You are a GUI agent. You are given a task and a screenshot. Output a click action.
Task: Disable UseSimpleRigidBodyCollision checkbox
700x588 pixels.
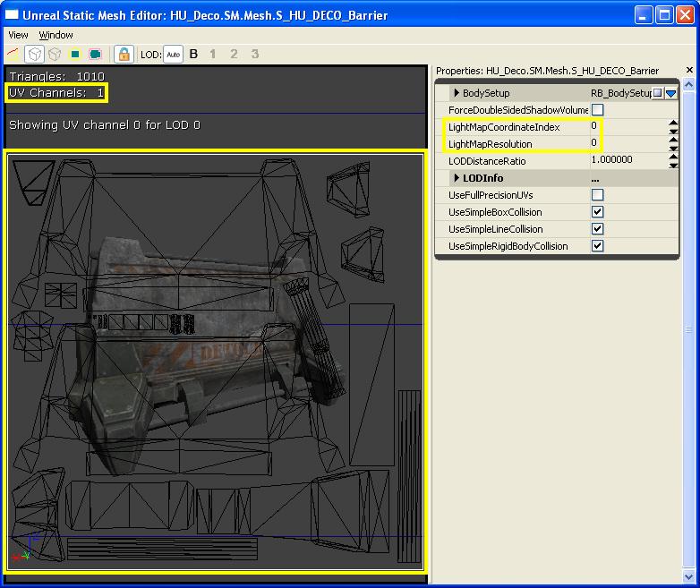coord(597,246)
